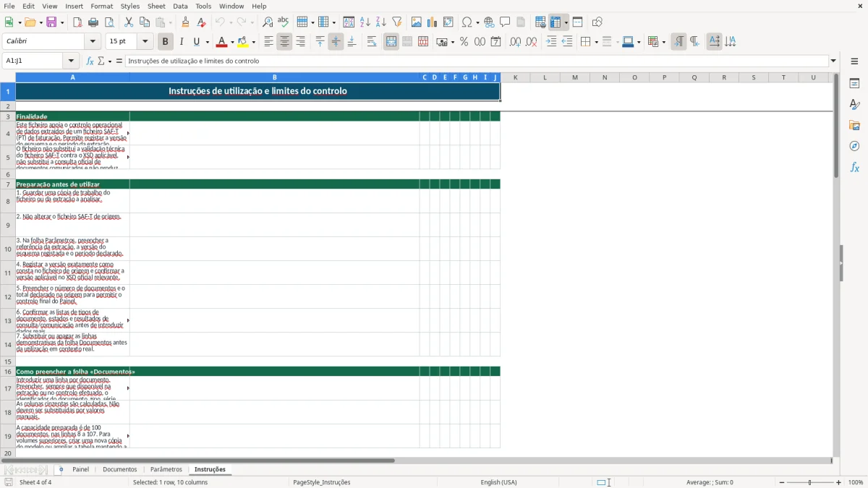The width and height of the screenshot is (868, 488).
Task: Add a decimal place
Action: [x=515, y=42]
